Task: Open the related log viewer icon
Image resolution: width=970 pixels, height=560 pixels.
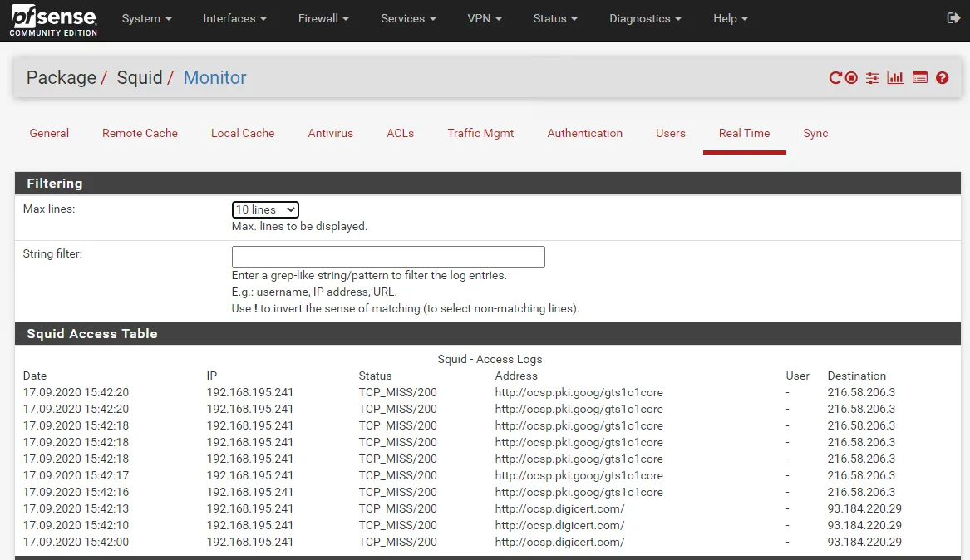Action: [920, 77]
